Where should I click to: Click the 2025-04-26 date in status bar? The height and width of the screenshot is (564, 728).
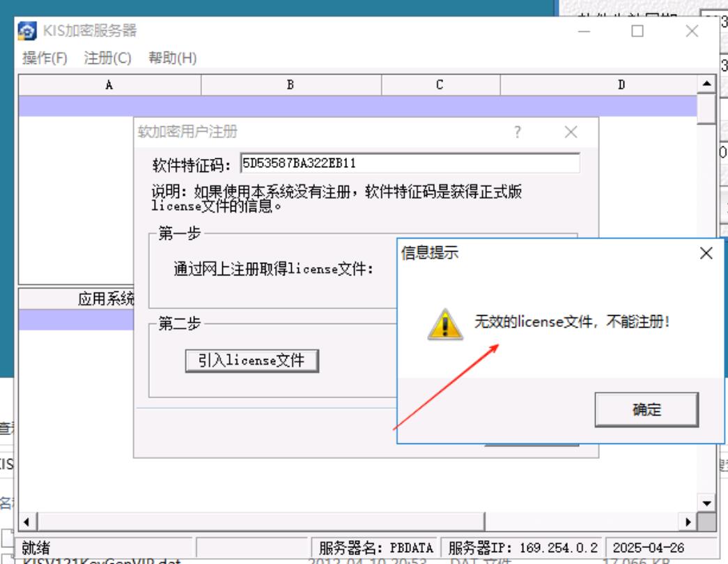[x=648, y=548]
